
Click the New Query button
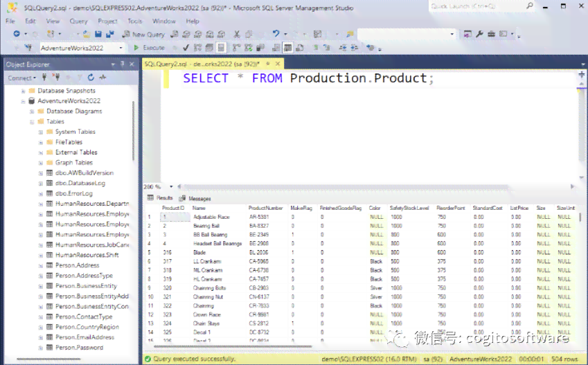144,34
